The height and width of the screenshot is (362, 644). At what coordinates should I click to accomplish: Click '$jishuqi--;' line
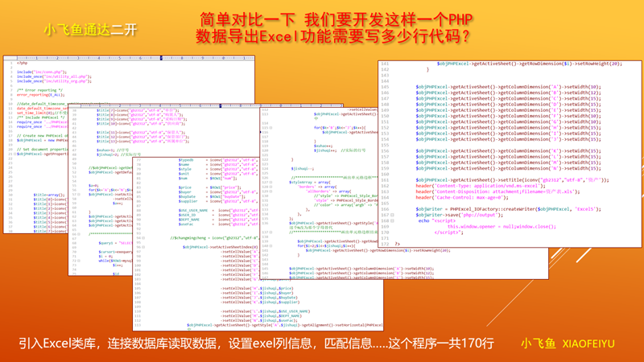[x=303, y=168]
